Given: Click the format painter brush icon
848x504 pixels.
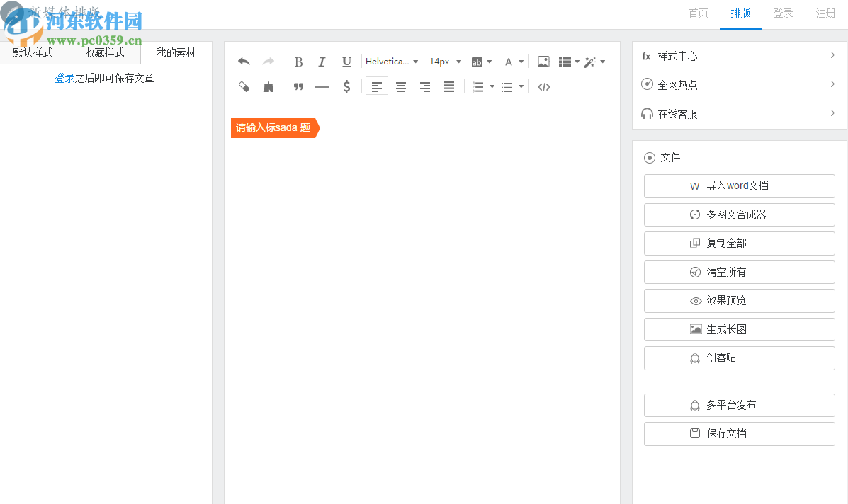Looking at the screenshot, I should pos(244,86).
